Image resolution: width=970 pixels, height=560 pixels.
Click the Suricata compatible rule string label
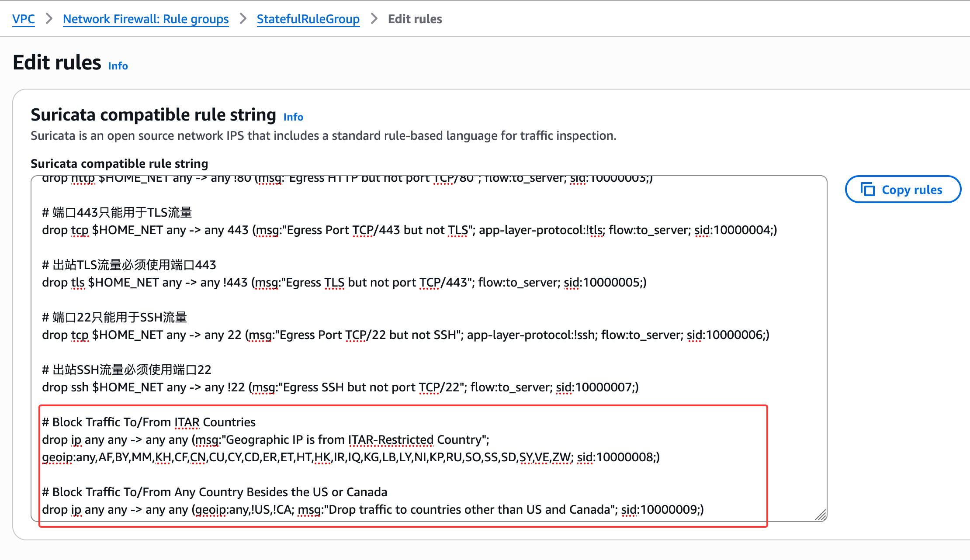coord(119,164)
